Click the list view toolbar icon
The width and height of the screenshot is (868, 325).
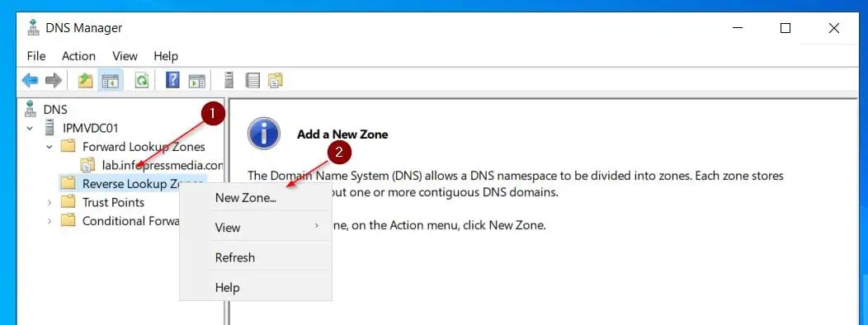point(252,81)
